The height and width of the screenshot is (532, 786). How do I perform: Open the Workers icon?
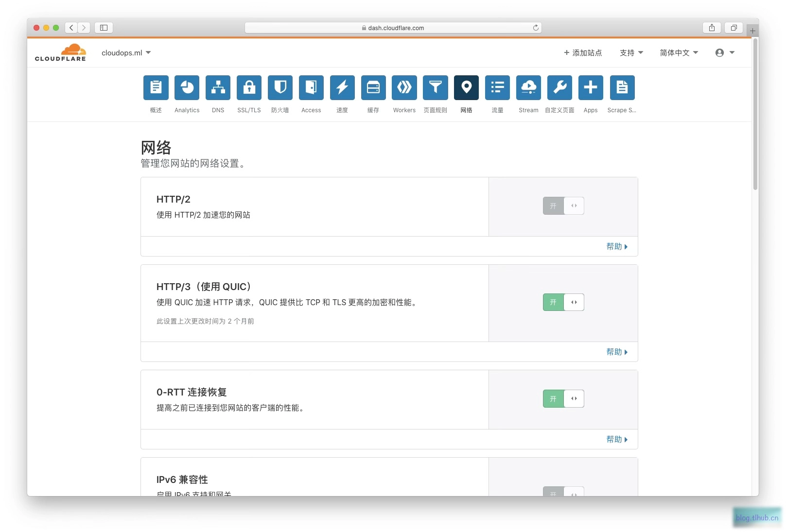[x=404, y=87]
